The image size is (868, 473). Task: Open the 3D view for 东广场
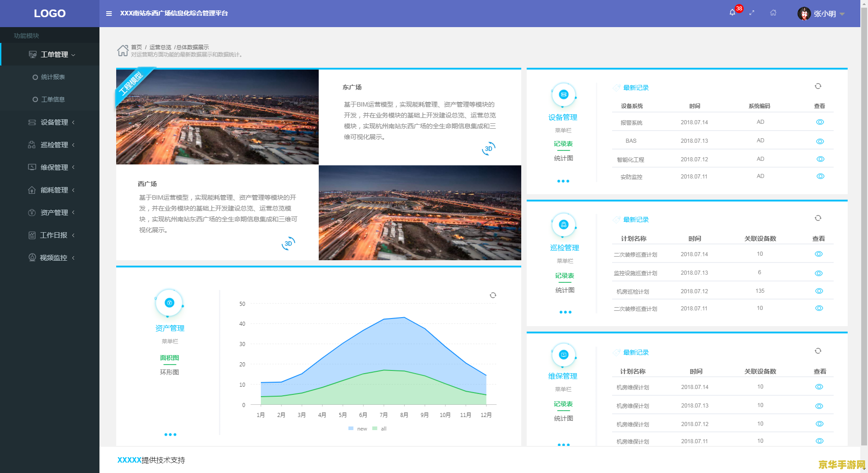click(x=489, y=149)
